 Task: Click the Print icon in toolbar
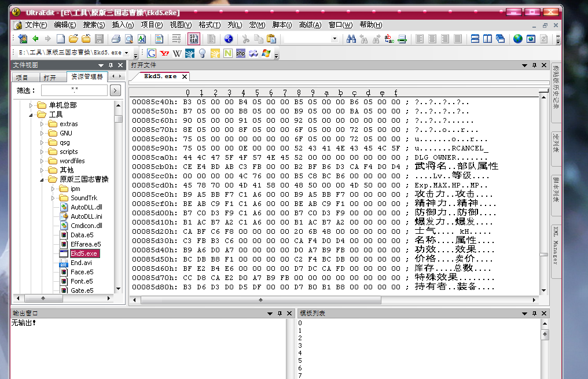click(x=116, y=39)
